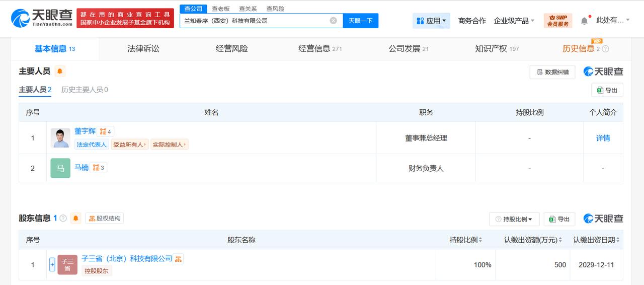Expand the 子三省 shareholder row plus button

coord(52,264)
